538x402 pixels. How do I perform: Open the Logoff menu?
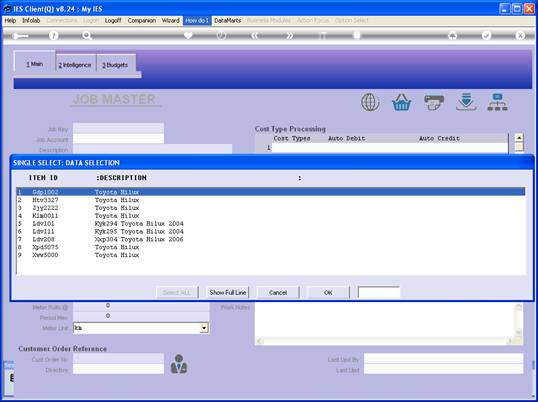tap(113, 21)
